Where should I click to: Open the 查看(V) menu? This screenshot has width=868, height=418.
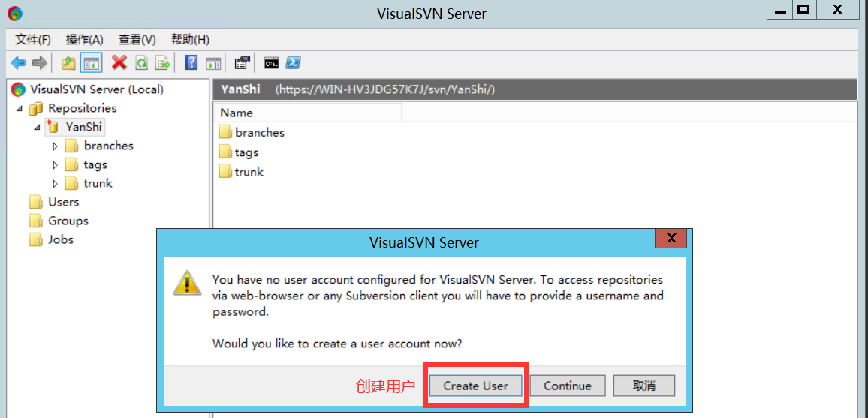pos(137,39)
